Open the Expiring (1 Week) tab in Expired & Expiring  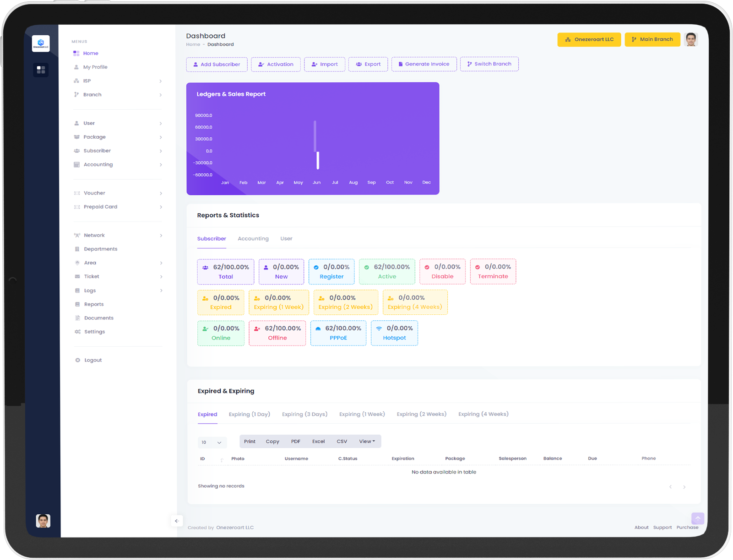coord(362,415)
